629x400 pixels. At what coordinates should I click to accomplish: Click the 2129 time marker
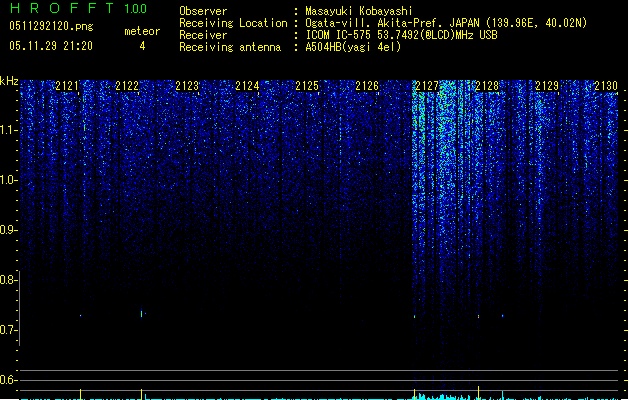click(x=547, y=86)
